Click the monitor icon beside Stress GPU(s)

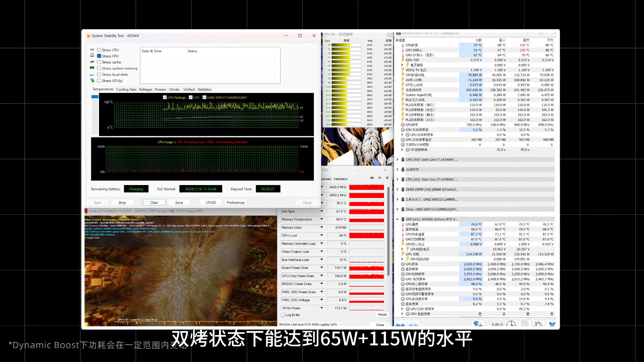(x=92, y=80)
